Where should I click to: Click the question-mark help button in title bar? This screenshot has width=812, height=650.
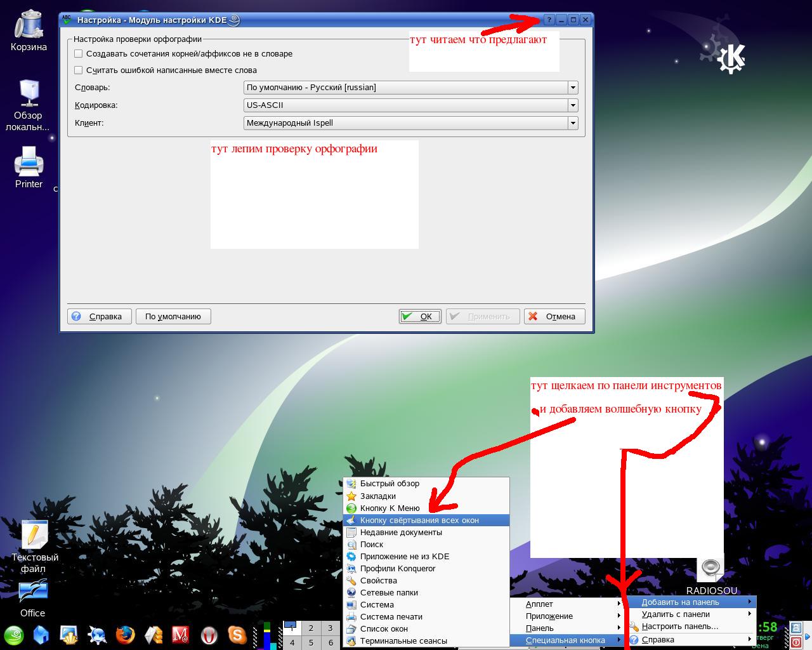(x=549, y=20)
